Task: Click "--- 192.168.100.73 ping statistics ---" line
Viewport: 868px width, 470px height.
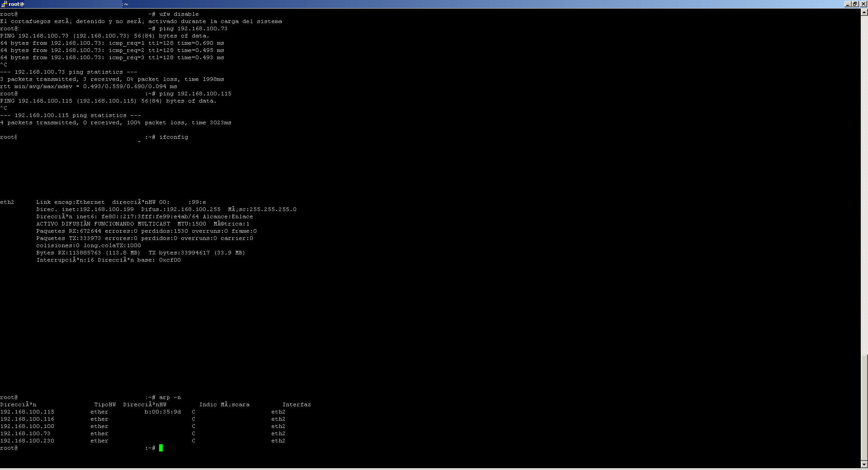Action: [69, 72]
